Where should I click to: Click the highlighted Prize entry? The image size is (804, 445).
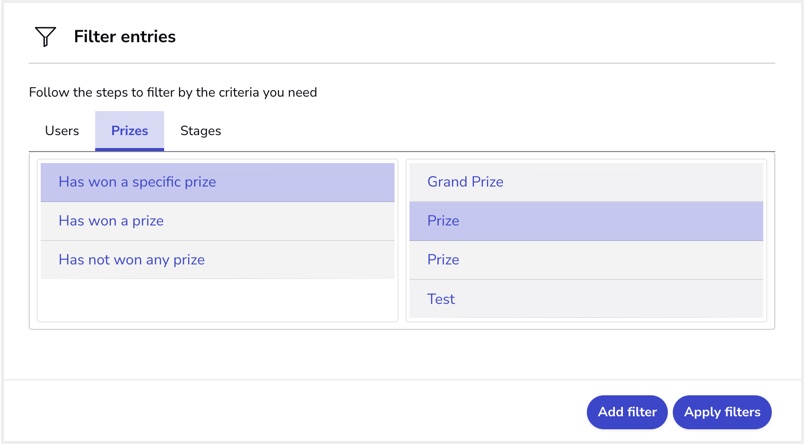click(x=586, y=221)
